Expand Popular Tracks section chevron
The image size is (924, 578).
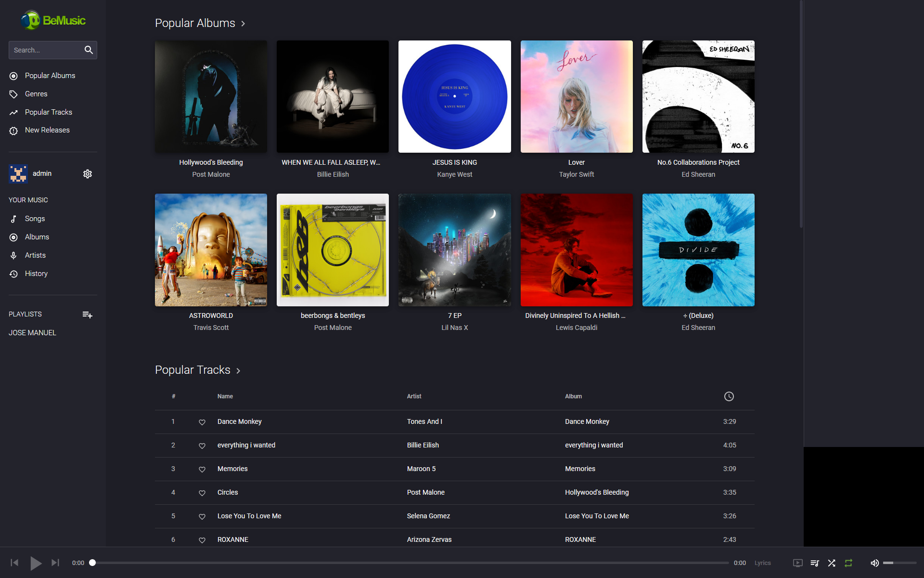click(238, 370)
